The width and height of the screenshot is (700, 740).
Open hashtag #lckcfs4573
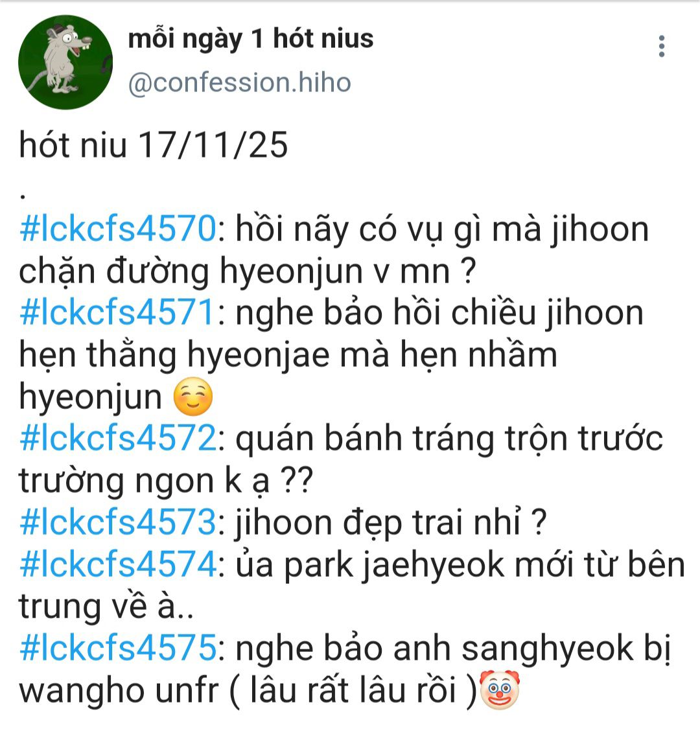click(x=117, y=523)
